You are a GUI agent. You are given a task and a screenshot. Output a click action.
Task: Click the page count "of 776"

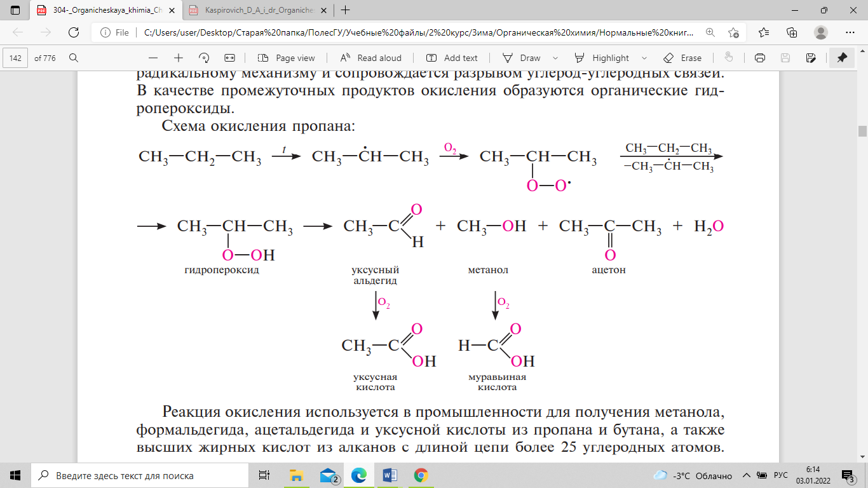pyautogui.click(x=45, y=58)
